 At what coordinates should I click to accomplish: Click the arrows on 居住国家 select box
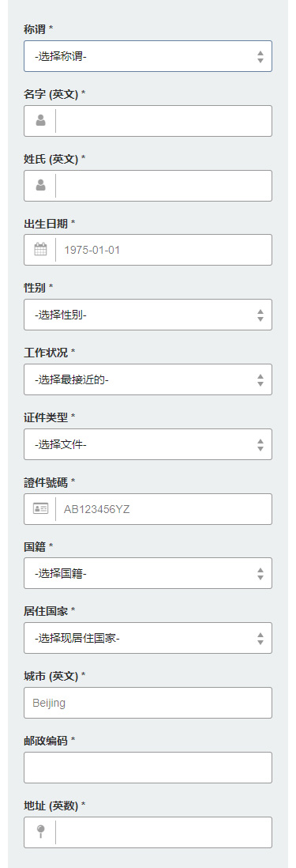(x=260, y=638)
